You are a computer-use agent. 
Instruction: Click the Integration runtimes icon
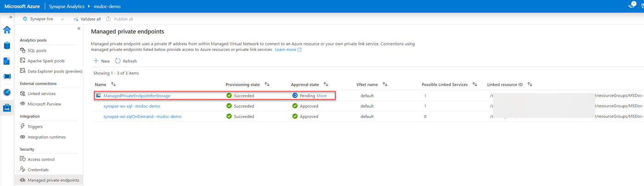23,137
